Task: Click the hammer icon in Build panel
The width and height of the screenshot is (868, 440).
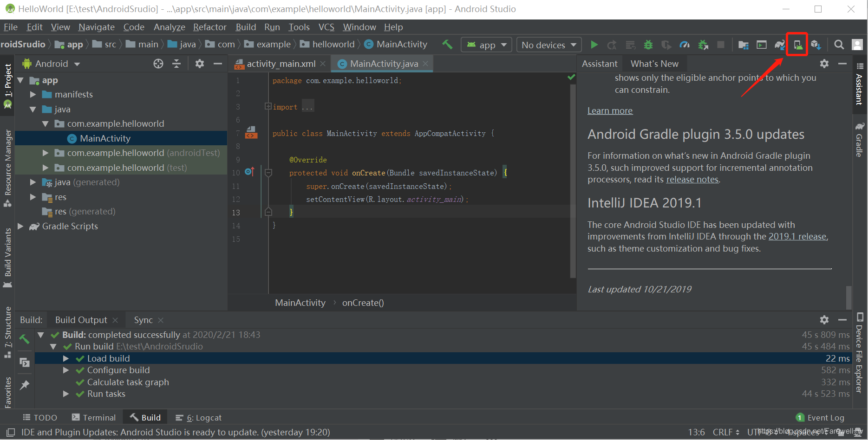Action: [24, 339]
